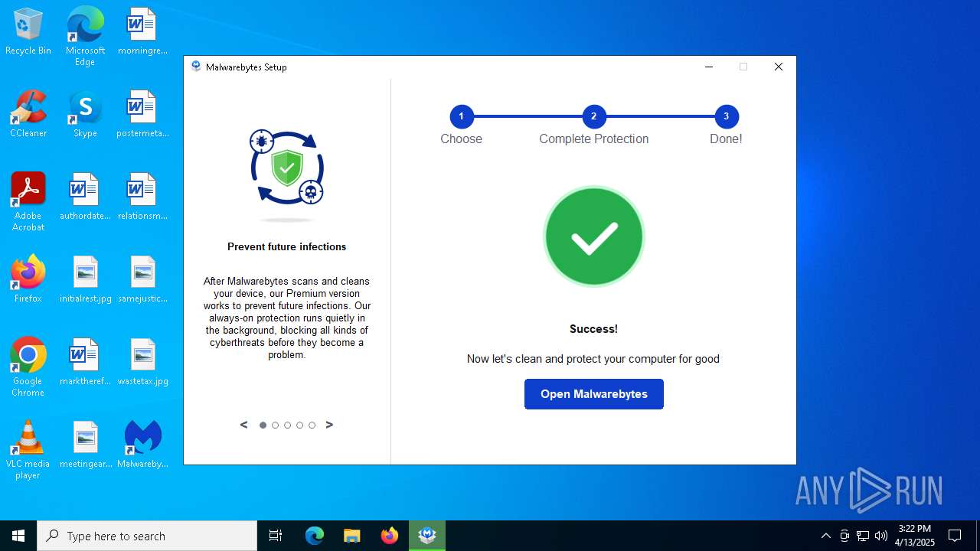Select the relationsm... Word document
The image size is (980, 551).
(x=142, y=197)
